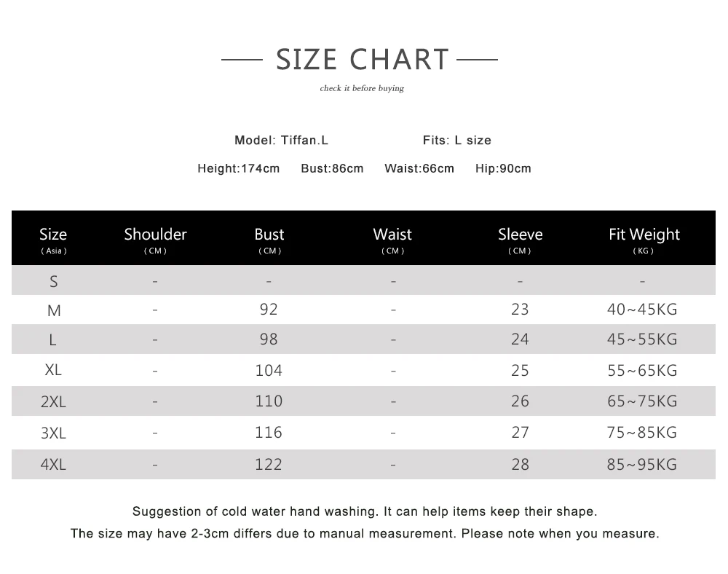The height and width of the screenshot is (574, 728).
Task: Click the 4XL size row label
Action: 53,464
